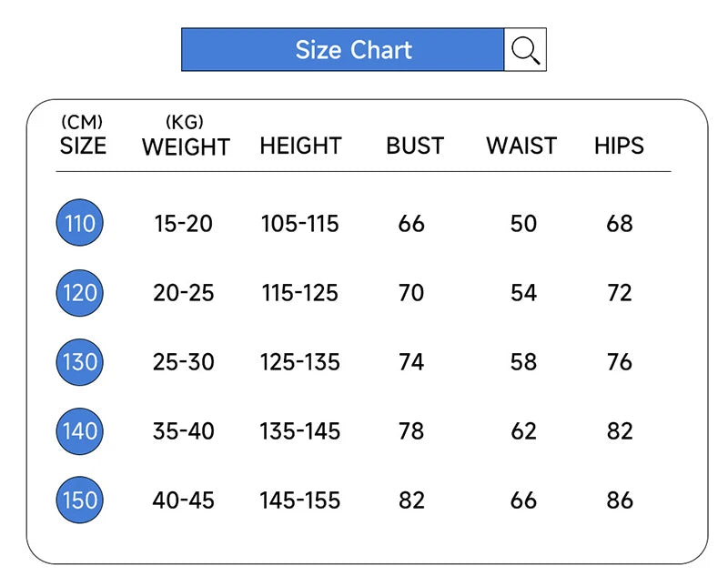728x576 pixels.
Task: Pick the 130 size circle badge
Action: 80,361
